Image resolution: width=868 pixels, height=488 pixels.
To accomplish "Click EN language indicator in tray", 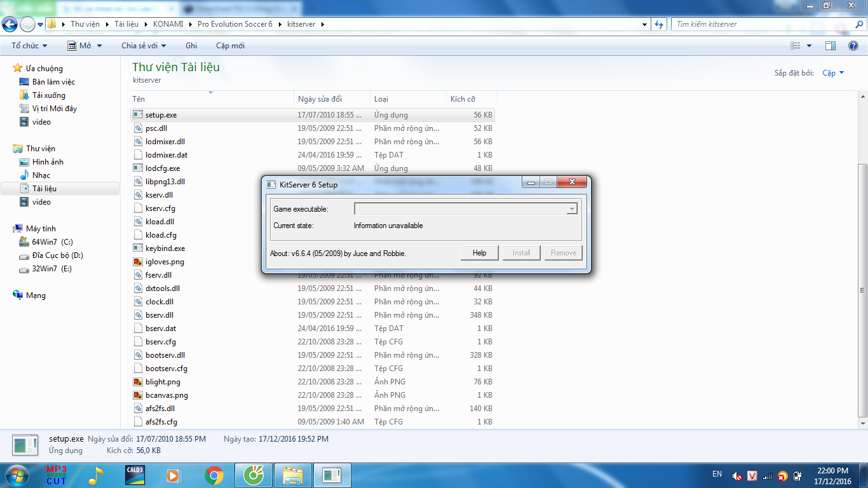I will 717,474.
